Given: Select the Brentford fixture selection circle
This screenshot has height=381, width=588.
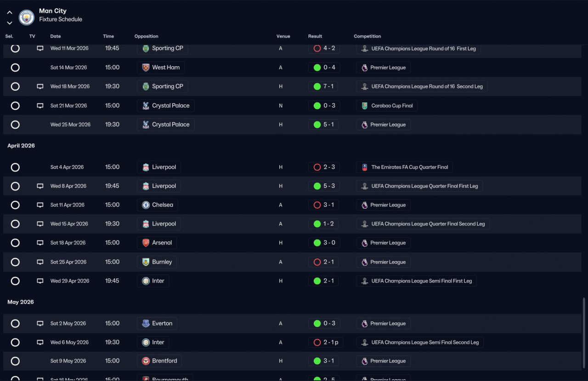Looking at the screenshot, I should click(x=15, y=361).
